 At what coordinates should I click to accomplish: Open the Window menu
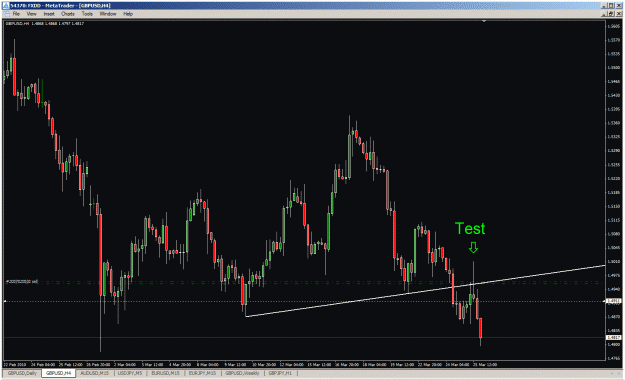[108, 14]
